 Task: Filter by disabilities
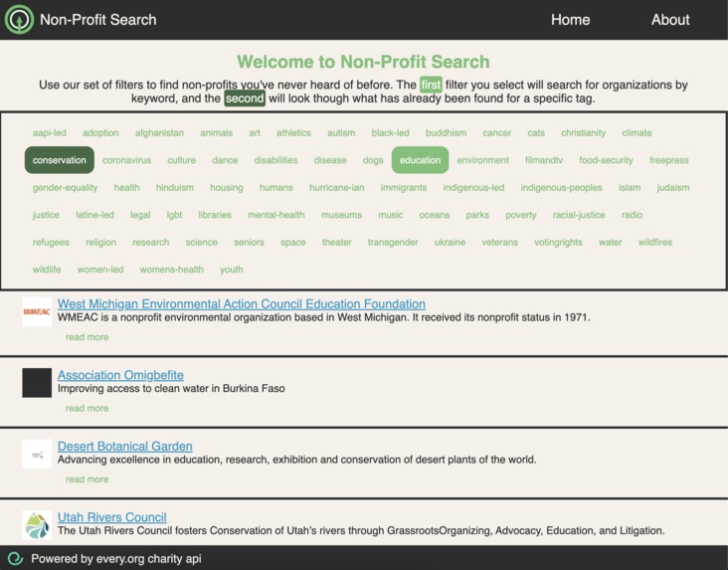tap(275, 160)
